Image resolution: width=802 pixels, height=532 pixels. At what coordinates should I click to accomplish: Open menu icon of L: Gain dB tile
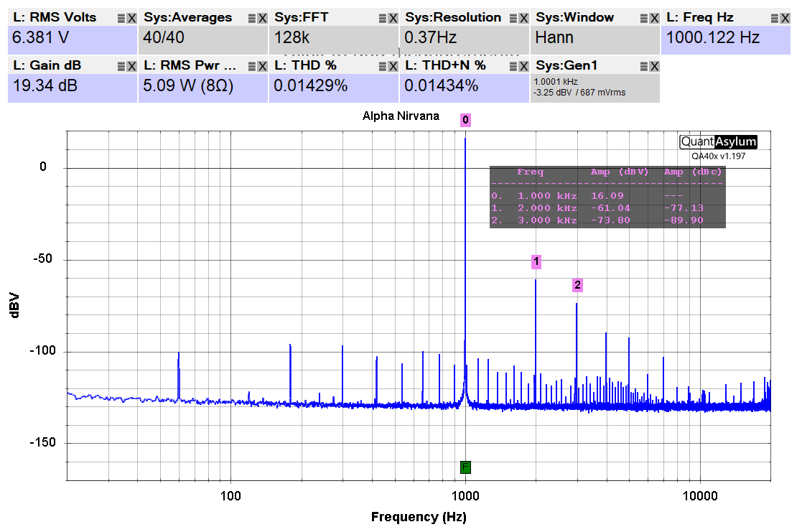click(x=121, y=67)
